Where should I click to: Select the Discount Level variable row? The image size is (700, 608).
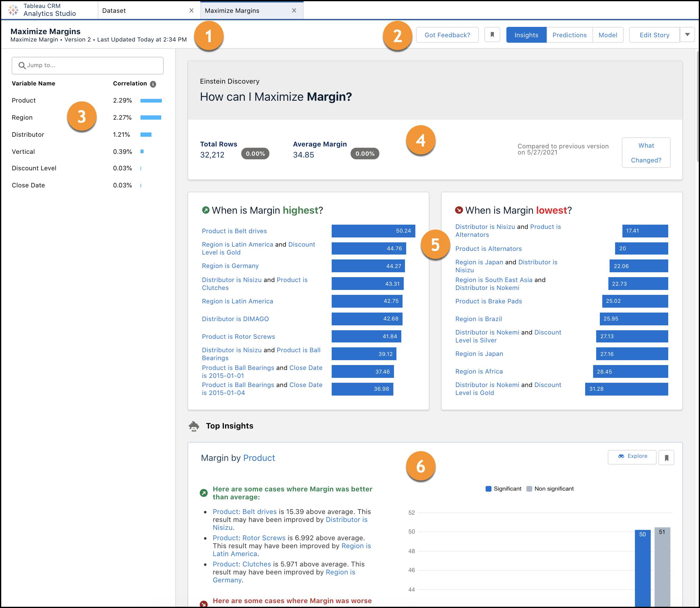coord(87,168)
